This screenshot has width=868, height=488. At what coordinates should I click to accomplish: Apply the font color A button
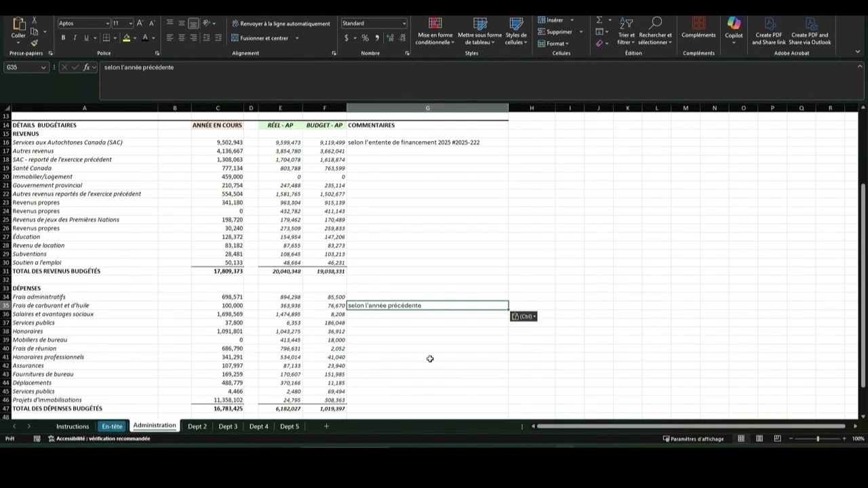[145, 38]
